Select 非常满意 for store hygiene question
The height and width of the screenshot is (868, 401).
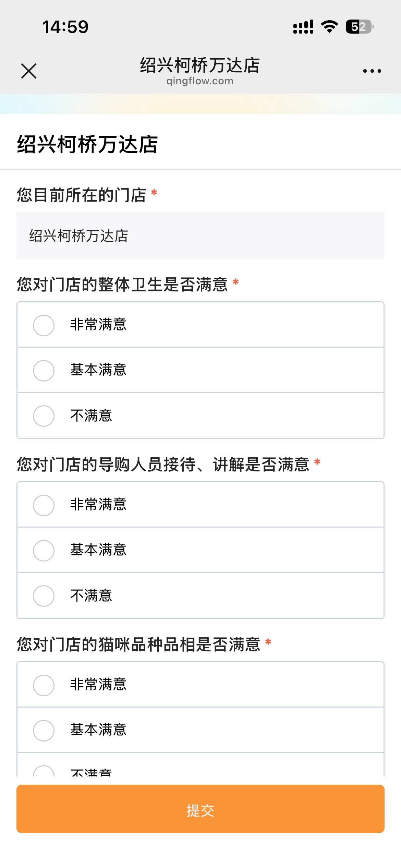point(44,325)
